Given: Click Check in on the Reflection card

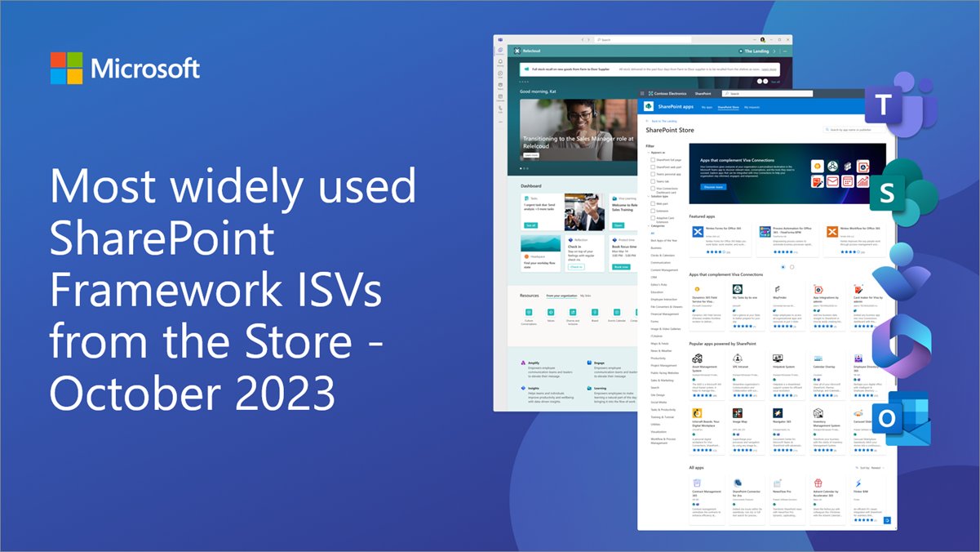Looking at the screenshot, I should click(576, 266).
